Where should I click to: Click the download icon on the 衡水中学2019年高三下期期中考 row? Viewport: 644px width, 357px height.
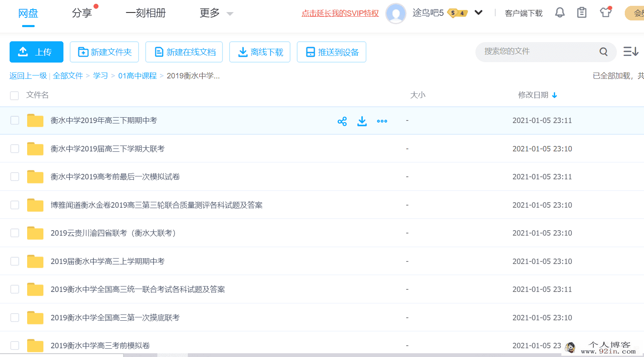click(362, 121)
